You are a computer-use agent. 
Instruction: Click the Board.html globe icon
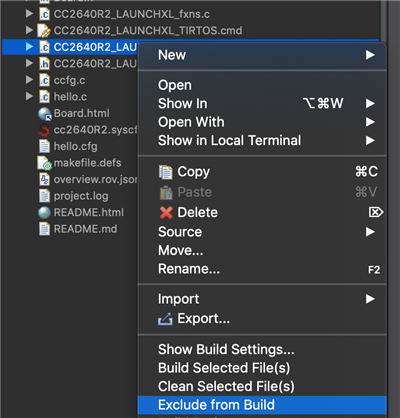coord(45,114)
